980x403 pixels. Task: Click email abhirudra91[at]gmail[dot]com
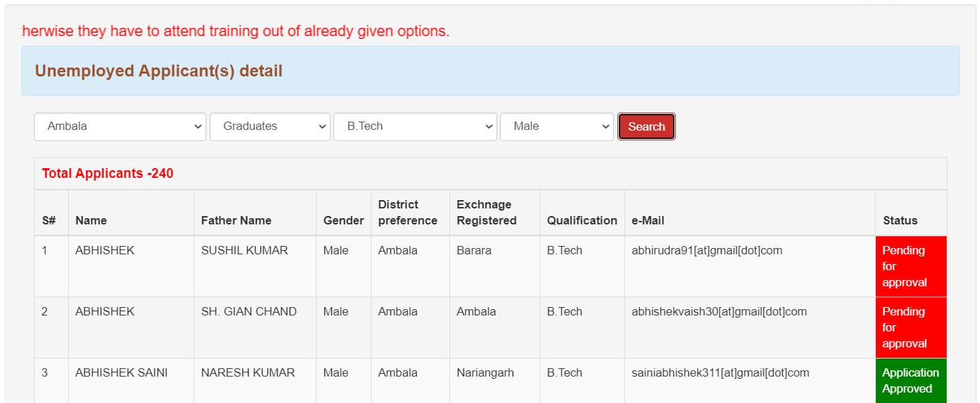(x=707, y=250)
